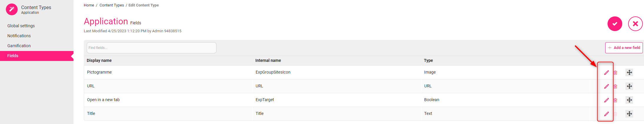Select the Fields sidebar item
644x124 pixels.
(37, 56)
